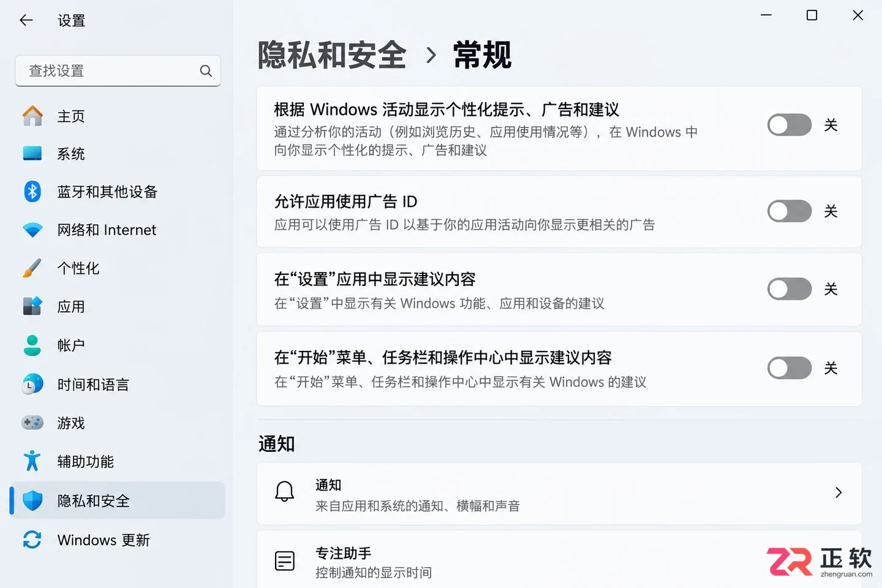Click the back arrow in Settings header
The height and width of the screenshot is (588, 882).
coord(26,20)
